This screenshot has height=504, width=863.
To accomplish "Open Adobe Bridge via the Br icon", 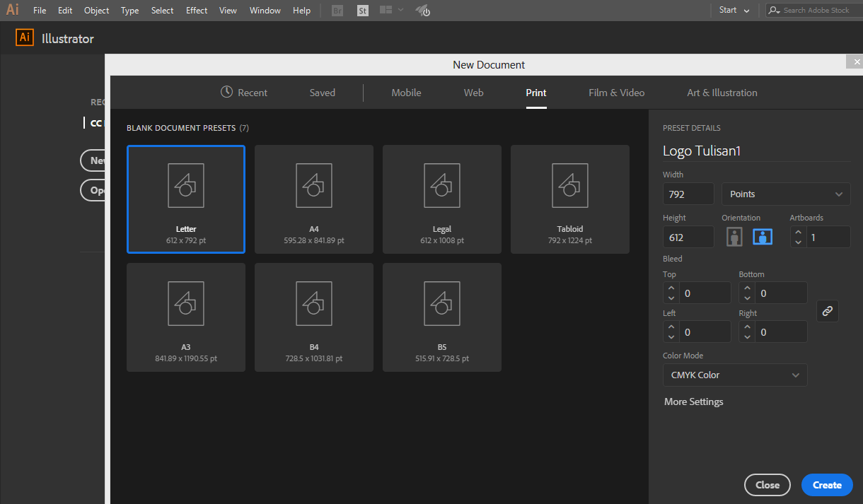I will point(337,11).
